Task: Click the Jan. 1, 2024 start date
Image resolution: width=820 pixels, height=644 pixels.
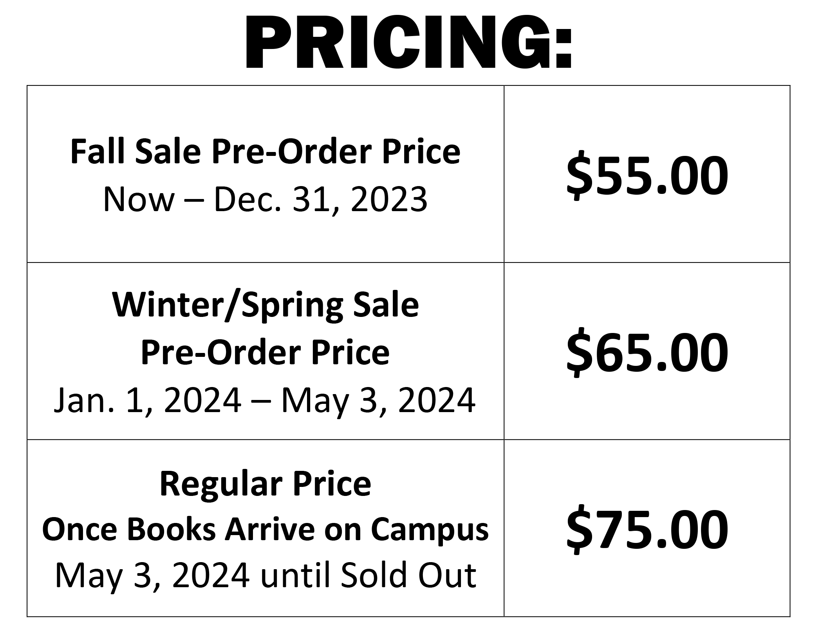Action: coord(147,400)
